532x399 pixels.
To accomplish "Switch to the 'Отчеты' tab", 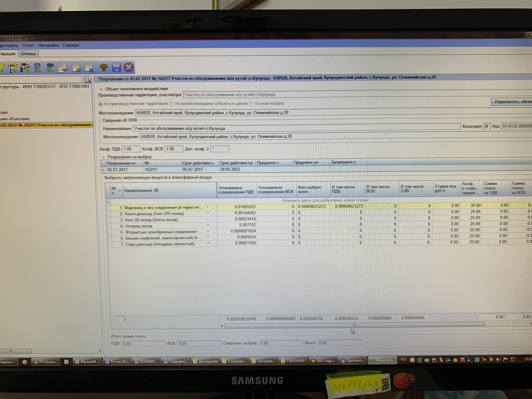I will (28, 54).
